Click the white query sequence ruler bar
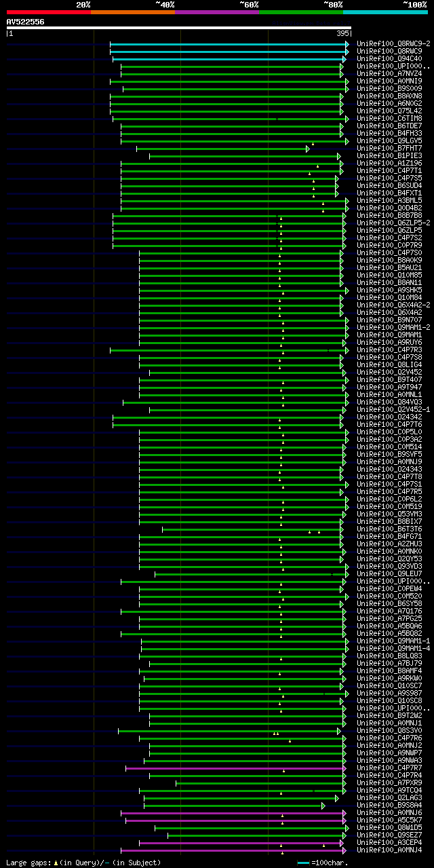 [x=178, y=28]
